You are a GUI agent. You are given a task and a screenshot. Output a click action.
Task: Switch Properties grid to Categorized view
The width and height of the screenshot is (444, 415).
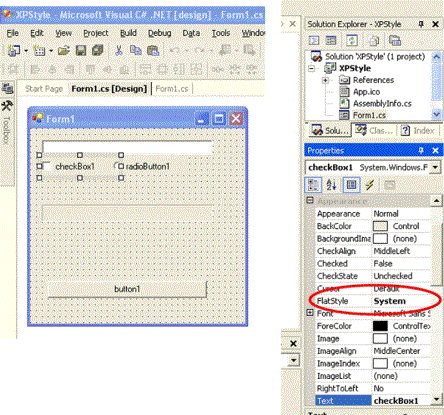tap(313, 185)
